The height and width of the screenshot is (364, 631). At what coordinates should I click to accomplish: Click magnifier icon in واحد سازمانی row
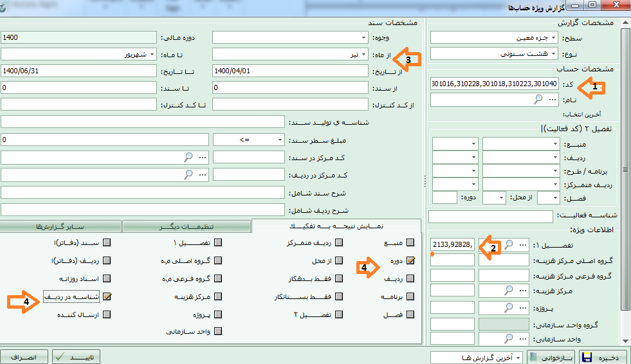509,338
